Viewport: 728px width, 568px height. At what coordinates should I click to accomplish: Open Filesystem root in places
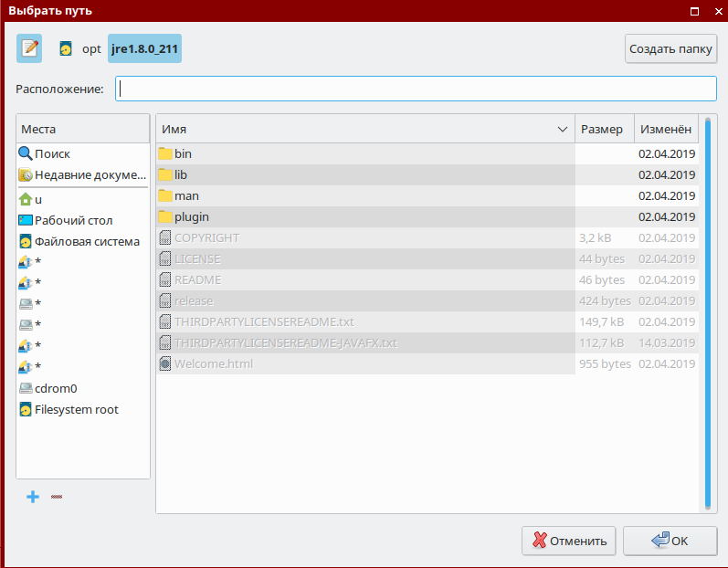tap(76, 409)
